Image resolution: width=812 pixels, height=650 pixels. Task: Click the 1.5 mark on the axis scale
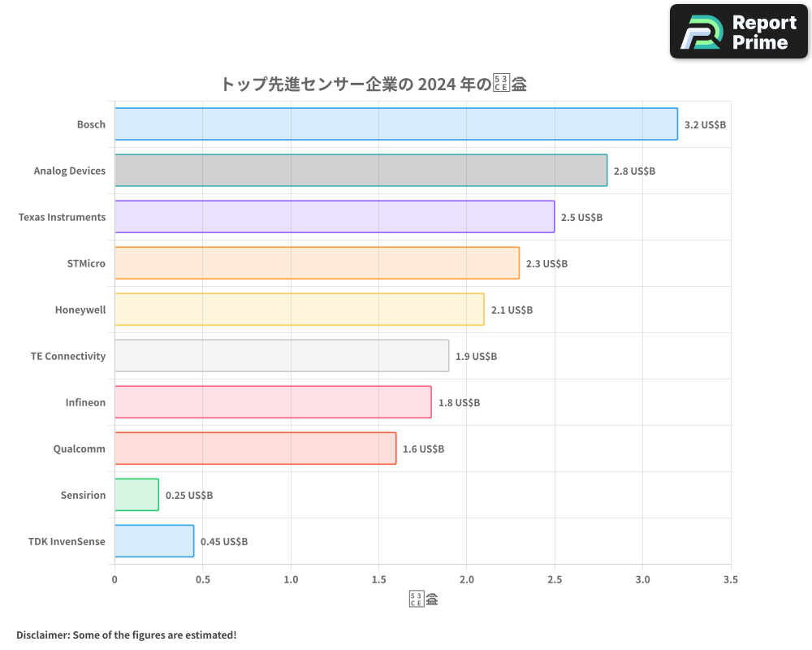[378, 579]
